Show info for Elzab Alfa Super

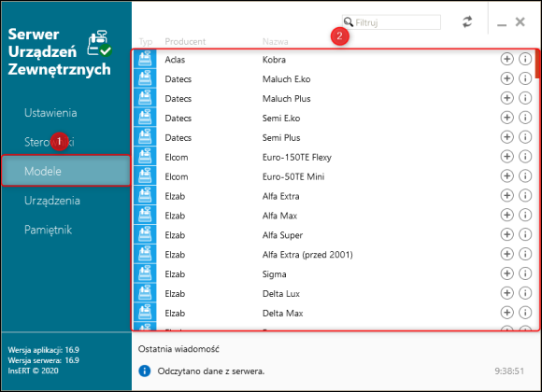pyautogui.click(x=525, y=234)
